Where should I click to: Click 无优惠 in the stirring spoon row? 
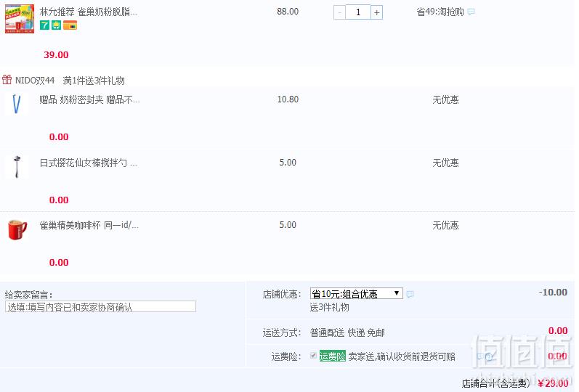(x=445, y=163)
